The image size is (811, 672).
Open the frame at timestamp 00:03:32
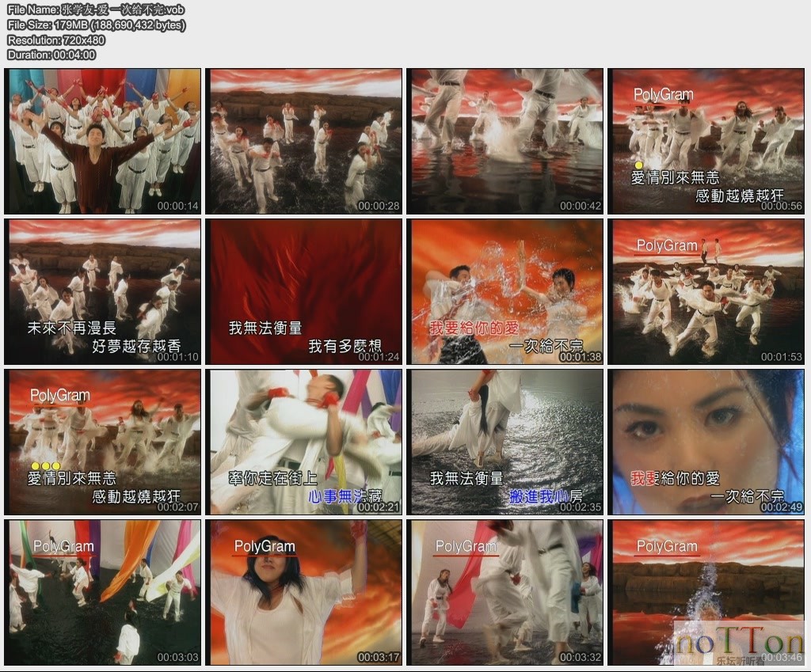[504, 592]
